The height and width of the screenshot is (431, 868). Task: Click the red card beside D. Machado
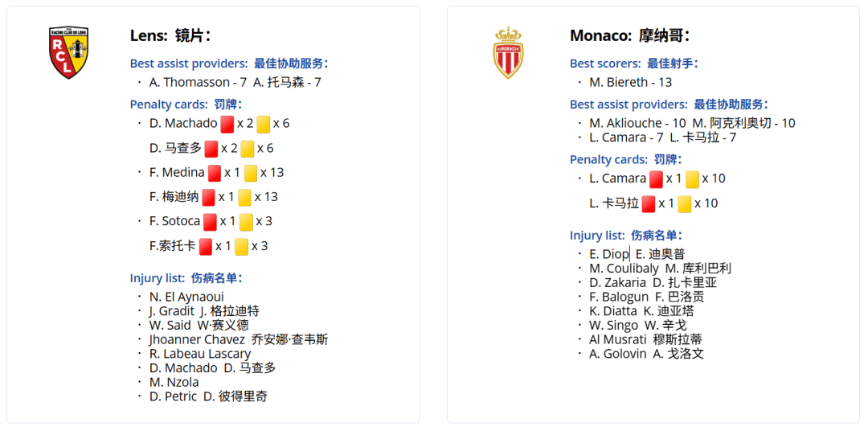pyautogui.click(x=227, y=124)
